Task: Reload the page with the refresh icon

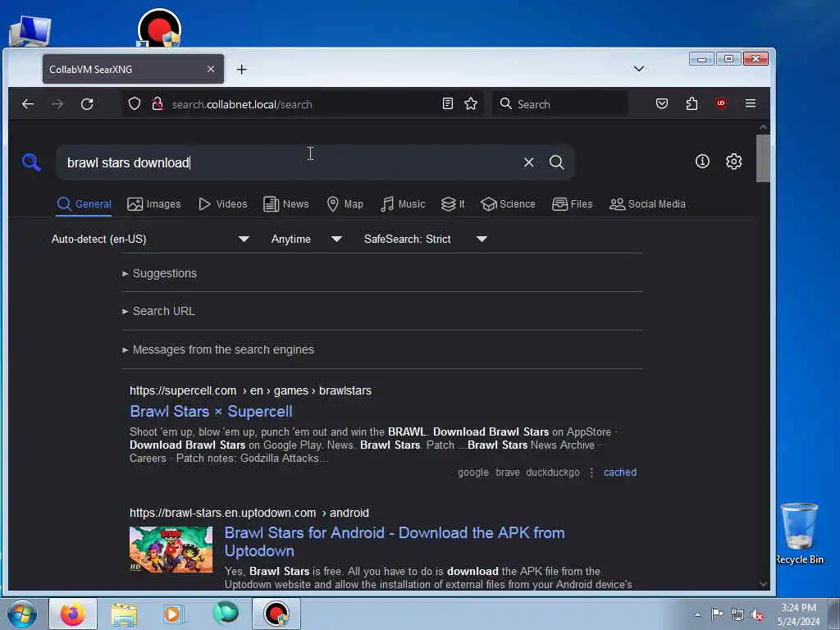Action: tap(87, 104)
